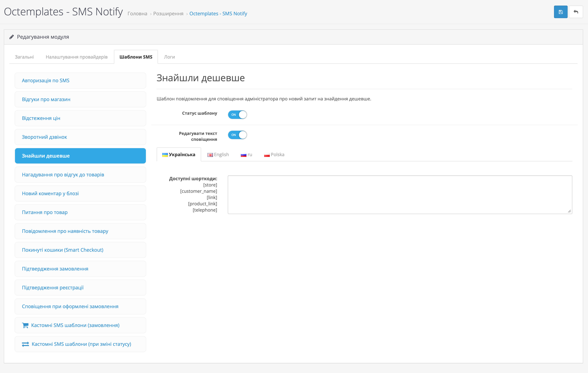This screenshot has width=588, height=373.
Task: Click the English flag icon
Action: 210,155
